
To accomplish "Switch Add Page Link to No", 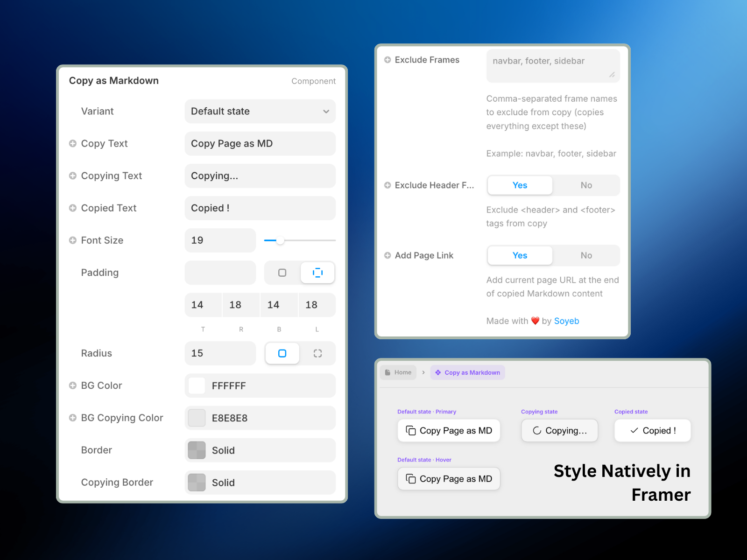I will click(586, 255).
